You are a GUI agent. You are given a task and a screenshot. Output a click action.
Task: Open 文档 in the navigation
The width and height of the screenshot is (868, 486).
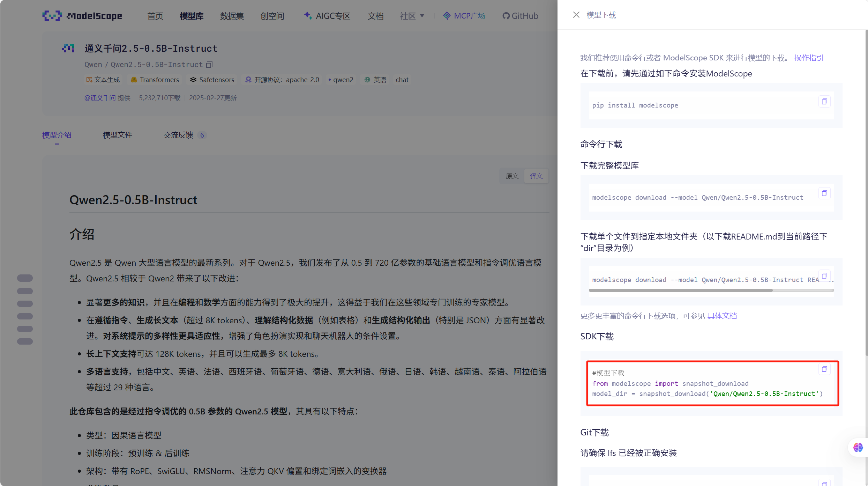tap(375, 16)
